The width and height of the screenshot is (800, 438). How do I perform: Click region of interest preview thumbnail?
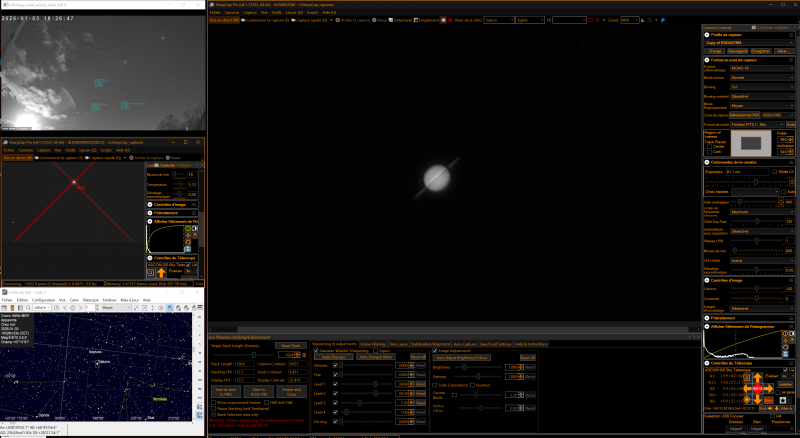click(x=751, y=143)
